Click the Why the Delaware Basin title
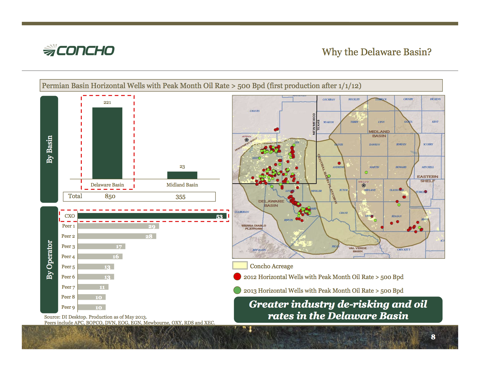This screenshot has height=371, width=480. tap(377, 52)
